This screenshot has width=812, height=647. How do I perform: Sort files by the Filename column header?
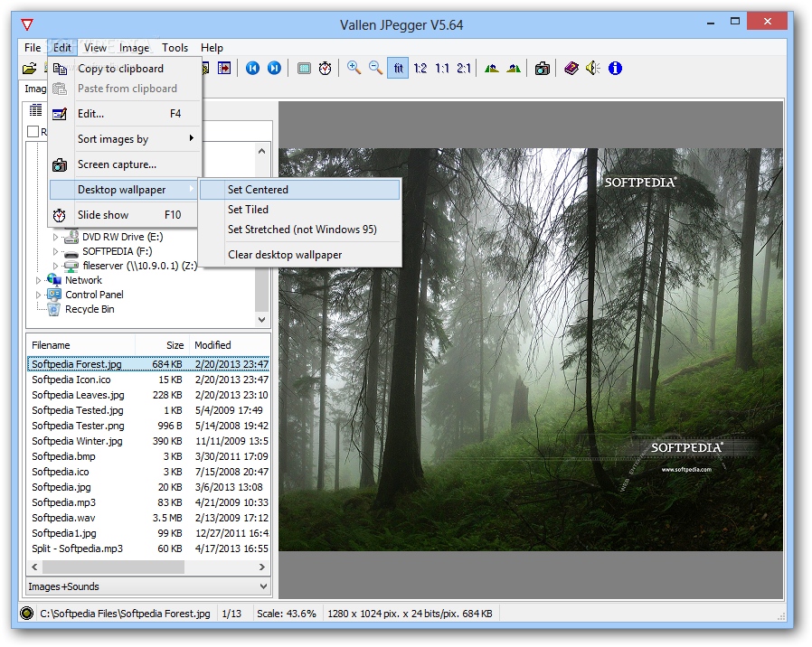tap(80, 345)
